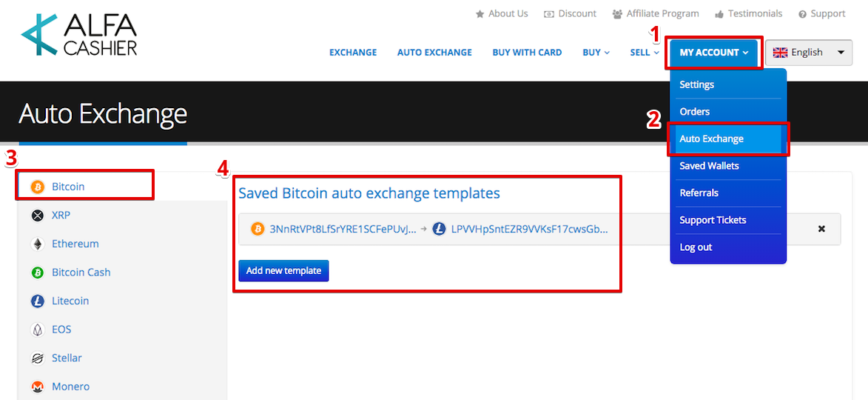Select the Stellar coin icon
Screen dimensions: 868x400
coord(38,358)
